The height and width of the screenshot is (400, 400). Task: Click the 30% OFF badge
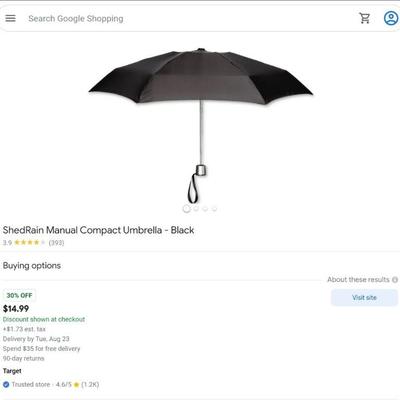coord(19,295)
